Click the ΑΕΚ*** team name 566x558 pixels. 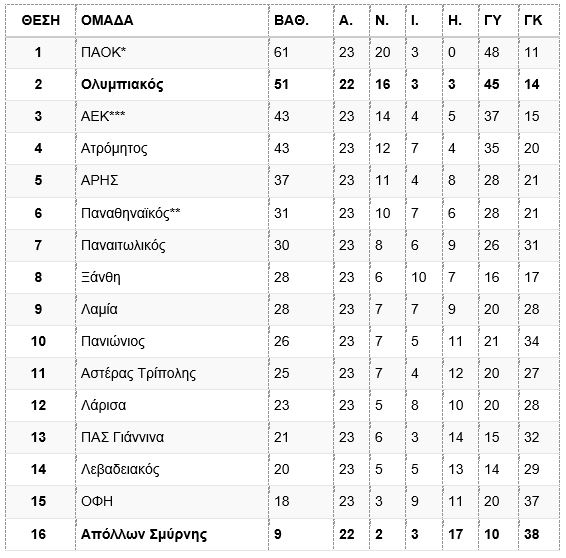tap(103, 116)
